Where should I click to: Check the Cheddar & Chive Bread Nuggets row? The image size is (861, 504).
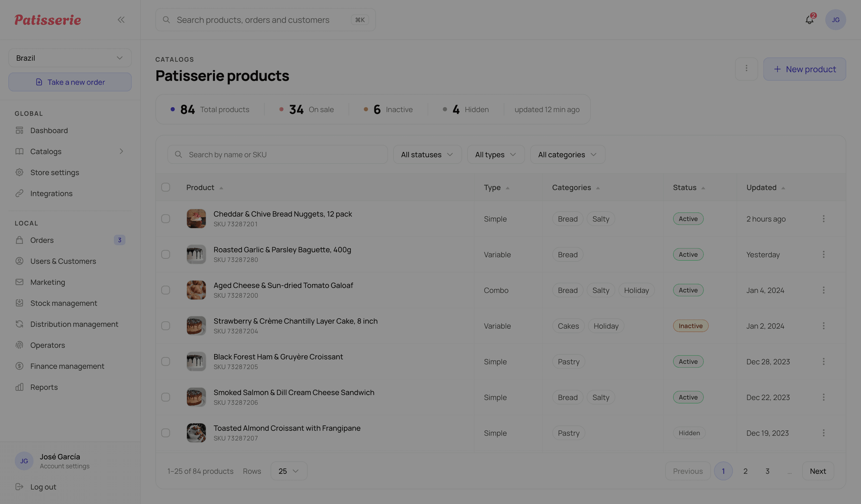coord(165,219)
